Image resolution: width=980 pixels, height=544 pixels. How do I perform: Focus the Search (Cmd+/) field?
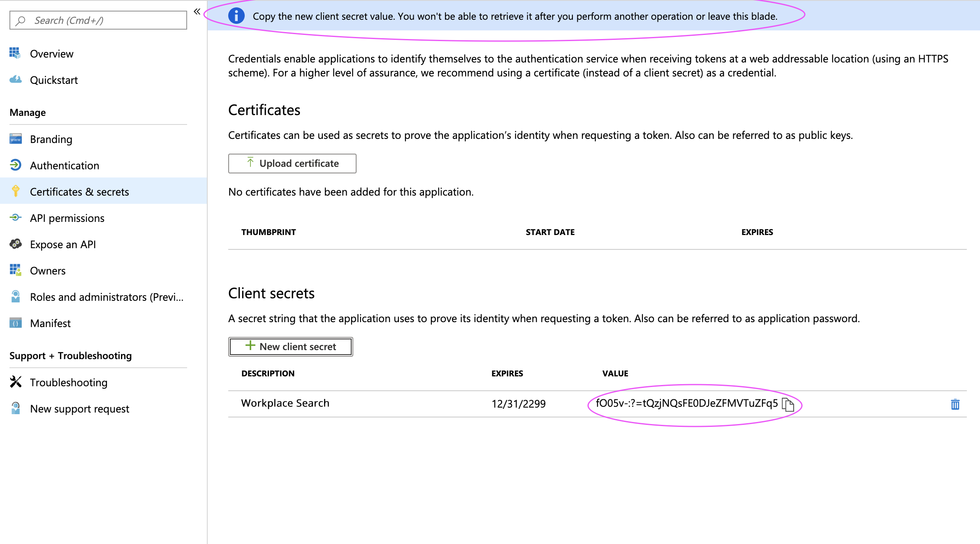tap(98, 21)
